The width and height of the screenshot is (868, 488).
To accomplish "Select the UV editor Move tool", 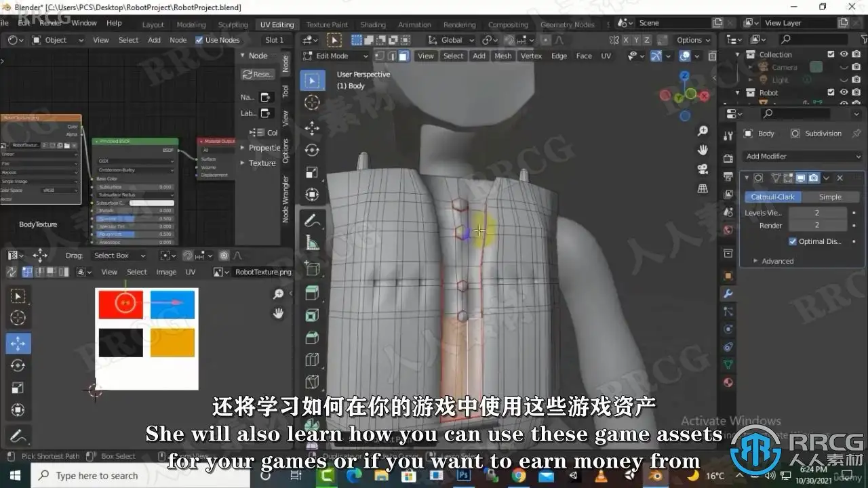I will pos(18,343).
